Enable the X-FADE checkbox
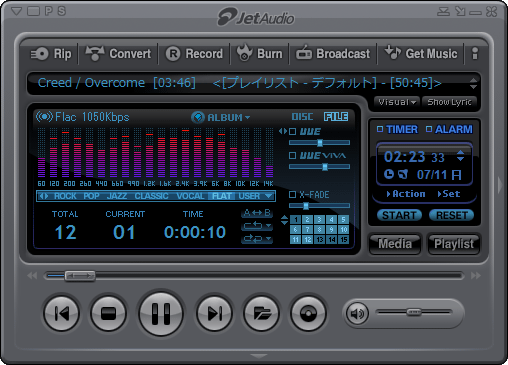This screenshot has width=508, height=365. point(292,194)
